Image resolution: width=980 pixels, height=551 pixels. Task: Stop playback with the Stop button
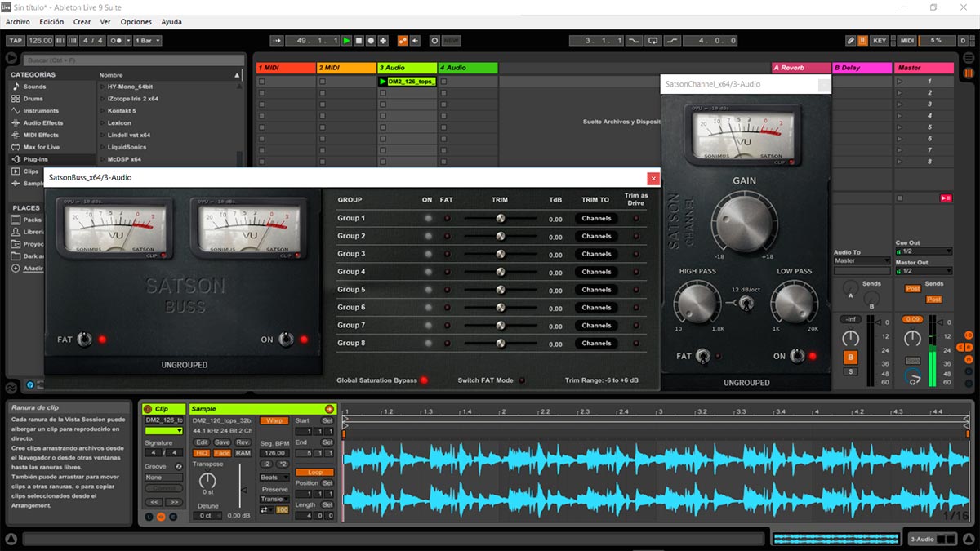(359, 40)
